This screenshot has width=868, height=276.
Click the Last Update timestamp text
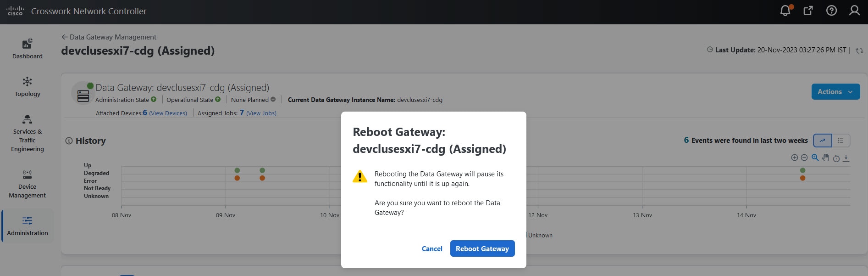click(x=780, y=50)
